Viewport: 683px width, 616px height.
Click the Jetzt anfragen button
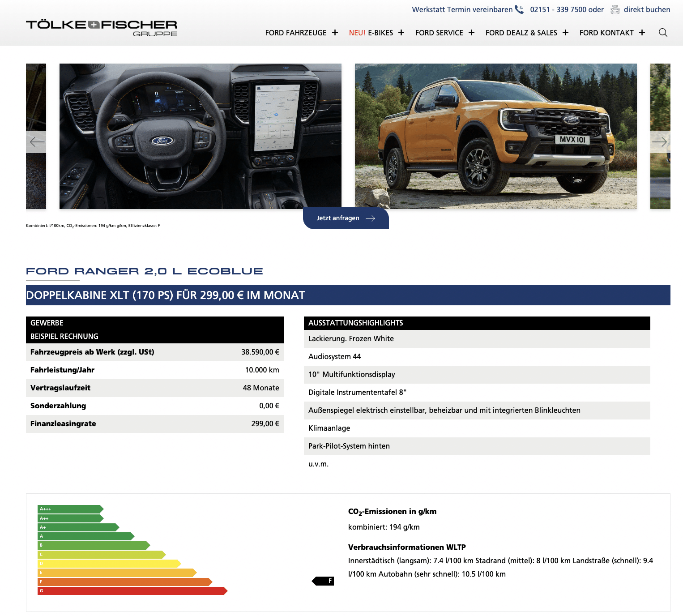(346, 218)
